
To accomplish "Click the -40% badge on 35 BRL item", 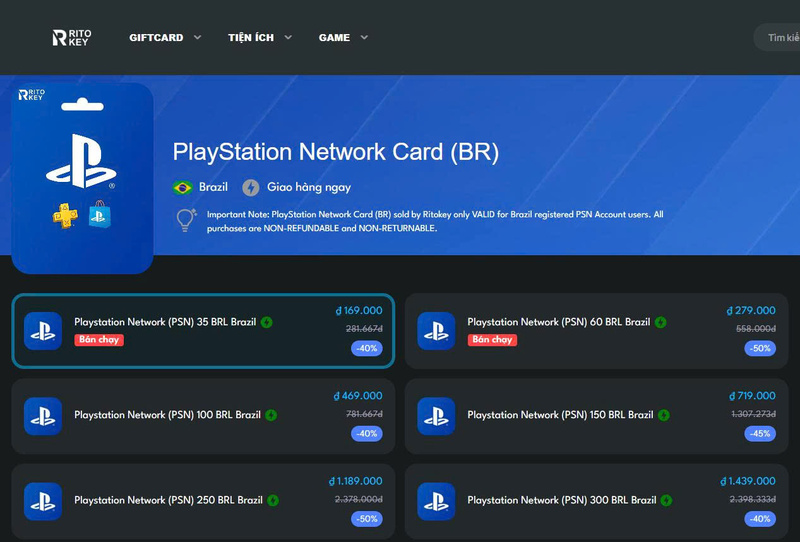I will click(x=367, y=349).
